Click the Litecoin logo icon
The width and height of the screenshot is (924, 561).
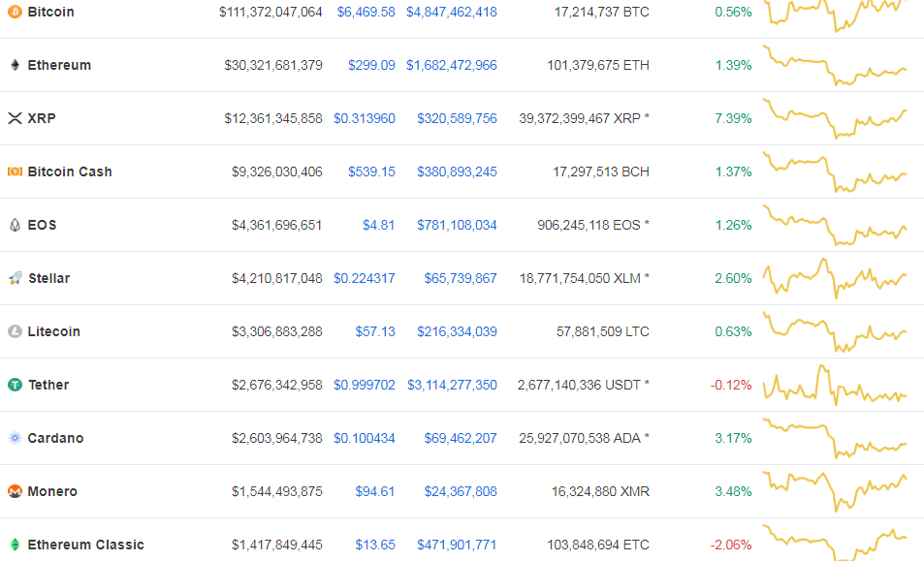(x=15, y=331)
